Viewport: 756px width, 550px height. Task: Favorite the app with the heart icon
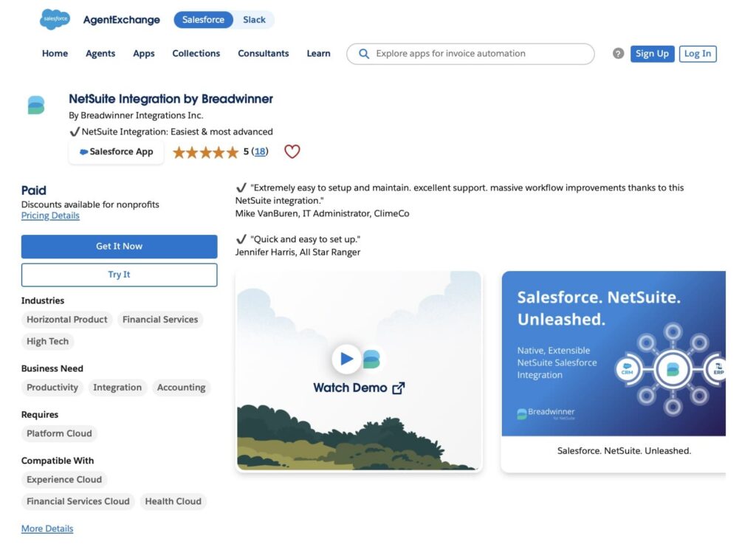coord(292,151)
